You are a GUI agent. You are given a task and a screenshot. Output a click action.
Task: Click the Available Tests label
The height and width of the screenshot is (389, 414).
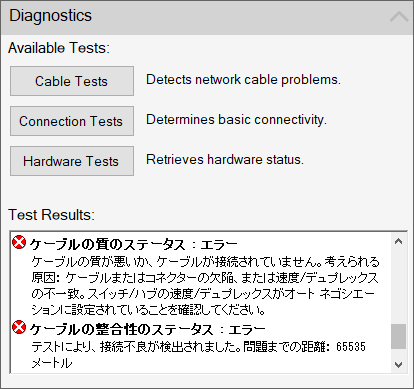(59, 48)
